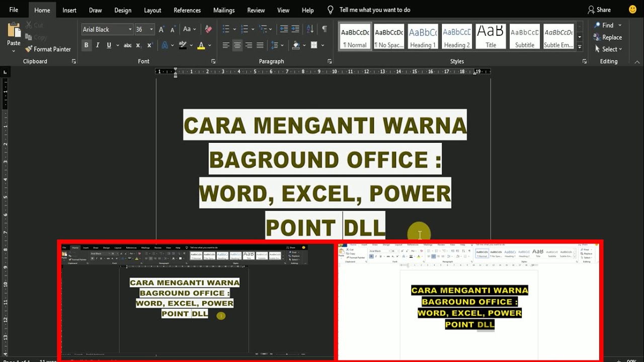
Task: Open the Arial Black font name dropdown
Action: 130,30
